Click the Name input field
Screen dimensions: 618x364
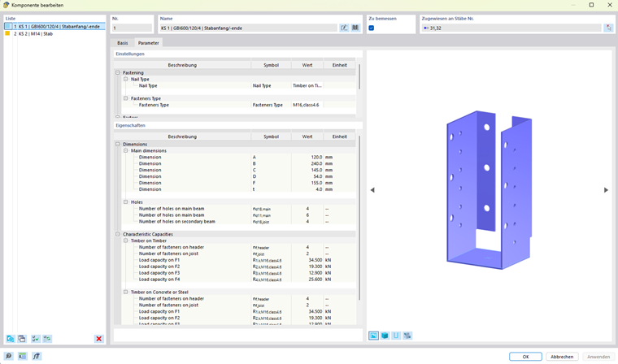pos(248,28)
